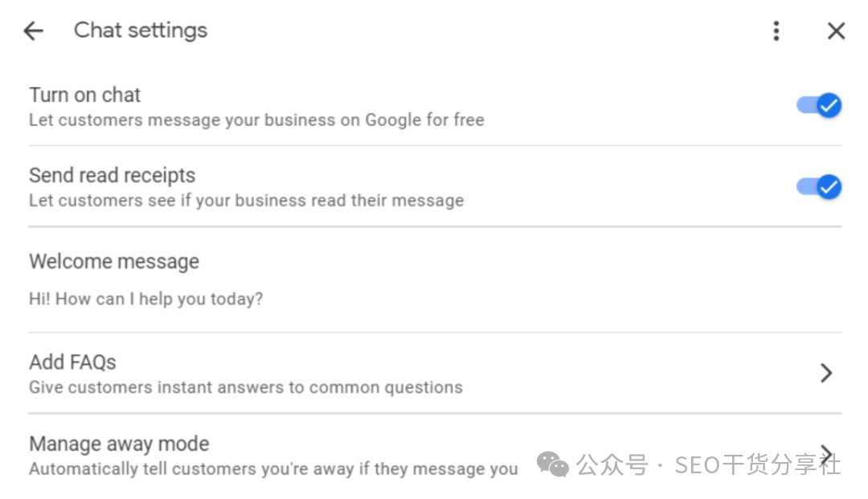Edit the welcome message text field
The height and width of the screenshot is (499, 868).
coord(146,299)
